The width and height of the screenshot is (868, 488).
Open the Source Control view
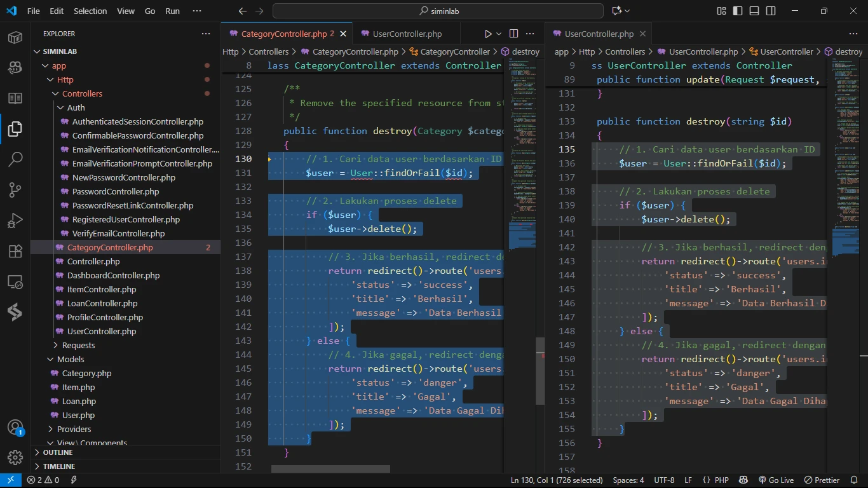point(15,189)
